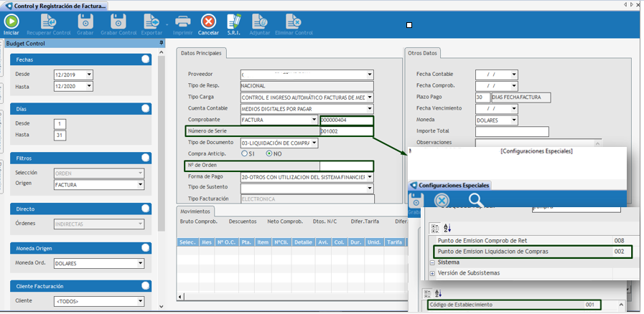Open the S.R.I. document icon
Viewport: 644px width, 314px height.
(233, 22)
